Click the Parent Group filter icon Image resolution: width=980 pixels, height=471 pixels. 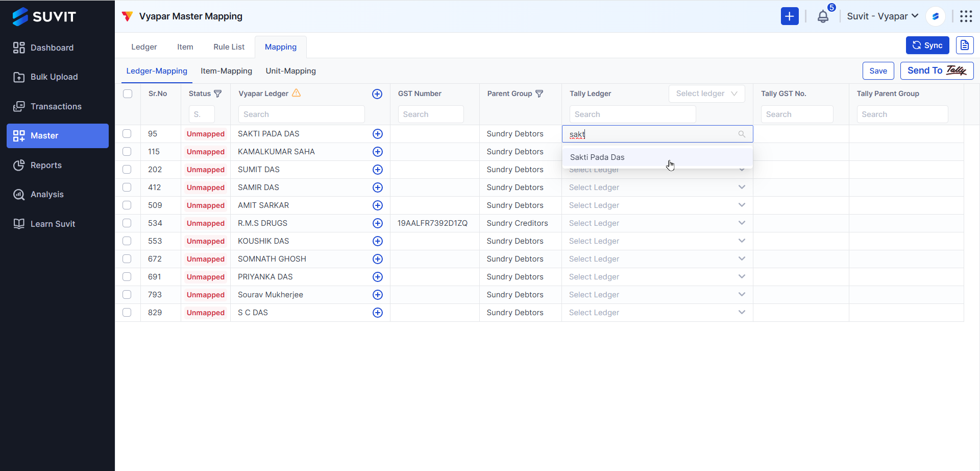tap(539, 93)
